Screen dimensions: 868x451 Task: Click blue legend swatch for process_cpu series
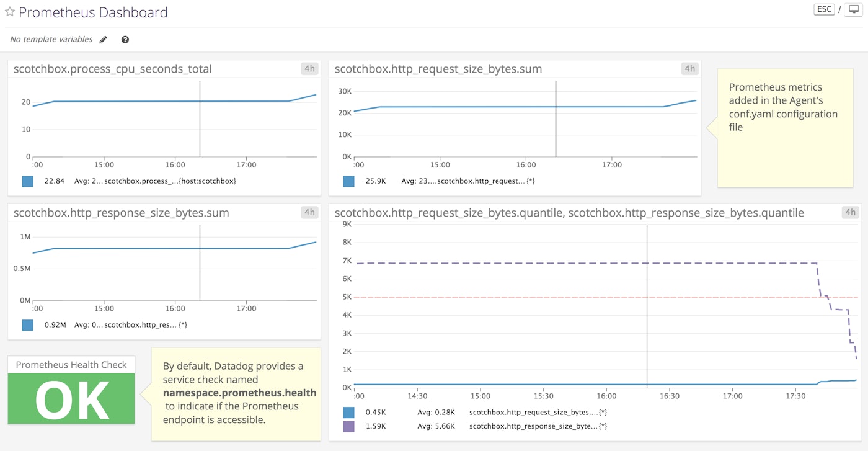[27, 181]
